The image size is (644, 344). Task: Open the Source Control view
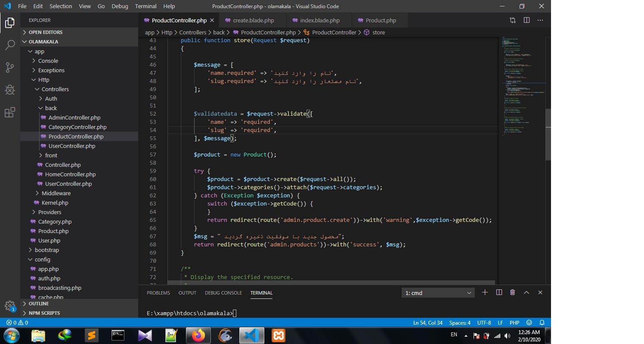10,68
